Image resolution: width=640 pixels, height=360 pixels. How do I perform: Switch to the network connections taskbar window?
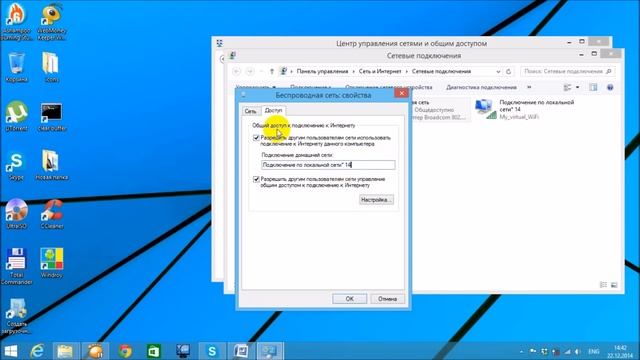[x=270, y=351]
